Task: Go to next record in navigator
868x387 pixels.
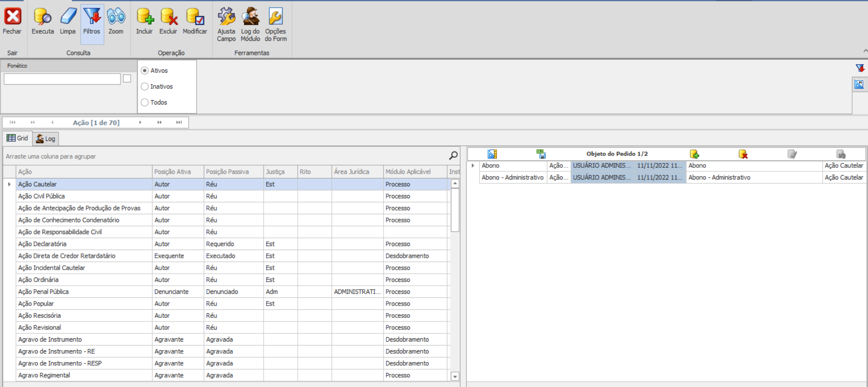Action: tap(140, 122)
